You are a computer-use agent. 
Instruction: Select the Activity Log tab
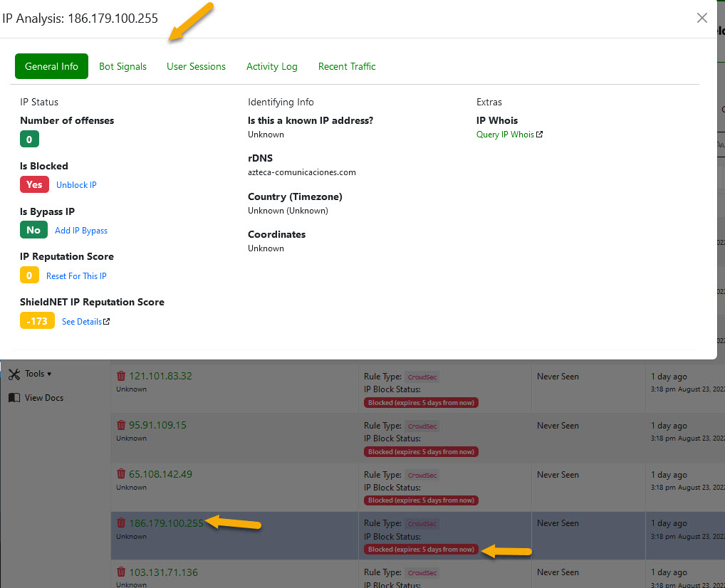click(271, 66)
